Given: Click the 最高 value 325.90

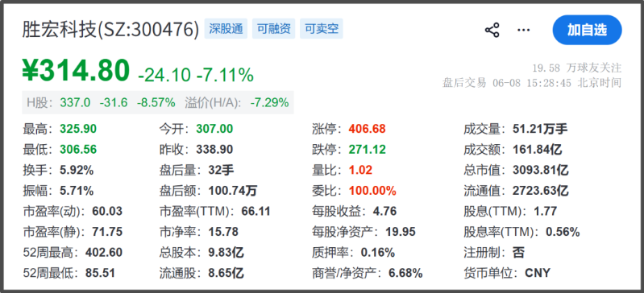Looking at the screenshot, I should tap(78, 130).
